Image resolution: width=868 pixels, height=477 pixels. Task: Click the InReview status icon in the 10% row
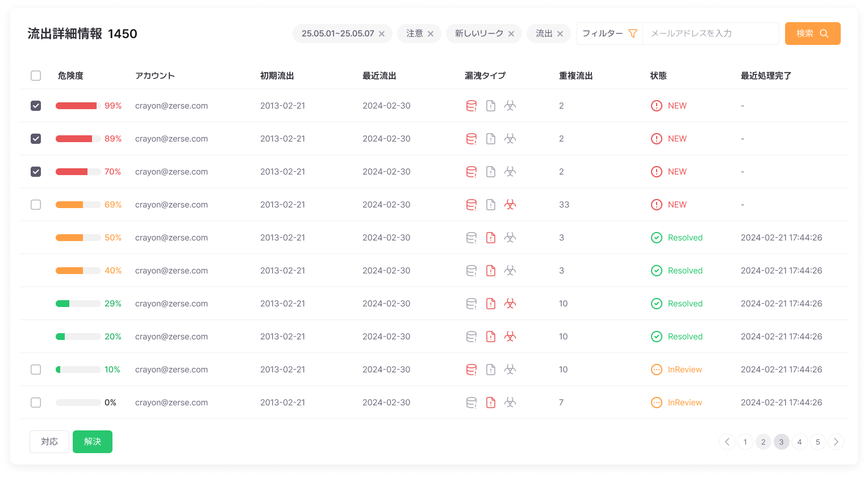[656, 370]
